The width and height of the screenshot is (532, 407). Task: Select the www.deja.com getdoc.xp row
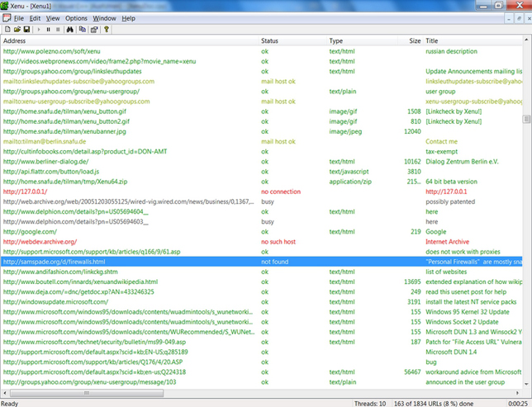tap(261, 291)
